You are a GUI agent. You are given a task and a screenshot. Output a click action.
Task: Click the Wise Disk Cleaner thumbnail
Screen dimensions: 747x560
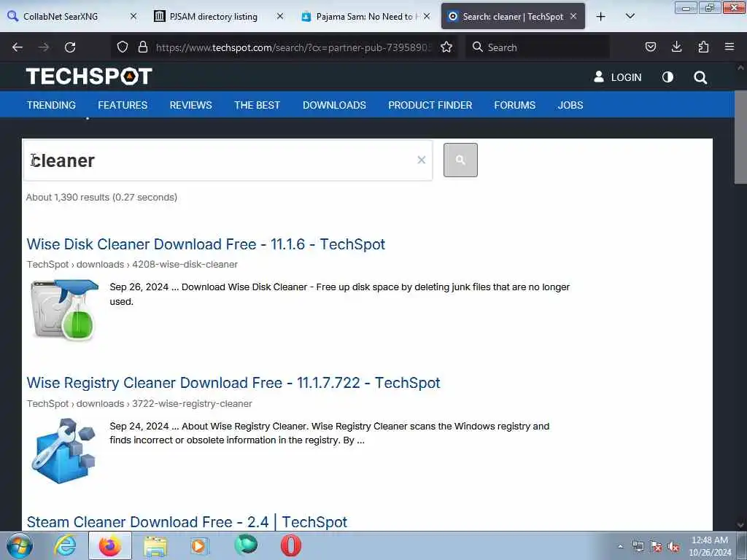(x=64, y=309)
